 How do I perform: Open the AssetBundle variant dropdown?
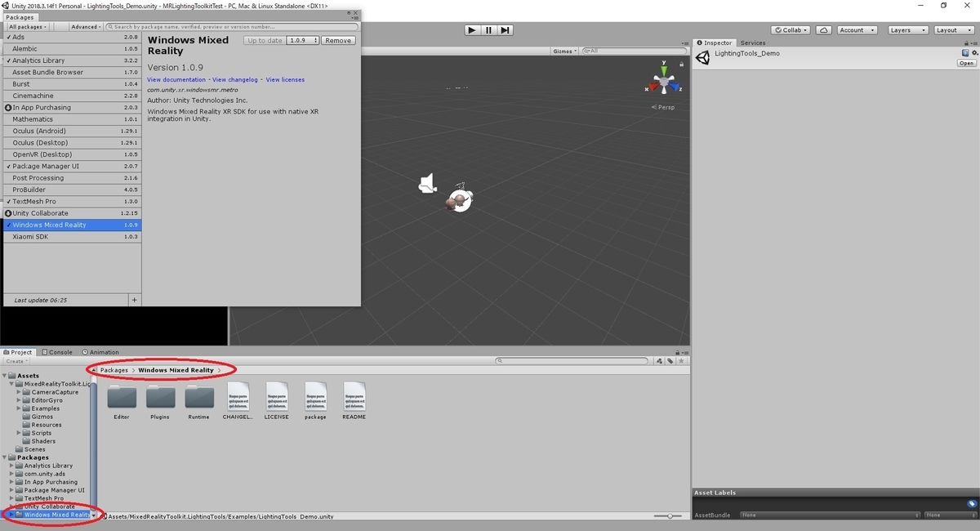(x=950, y=515)
